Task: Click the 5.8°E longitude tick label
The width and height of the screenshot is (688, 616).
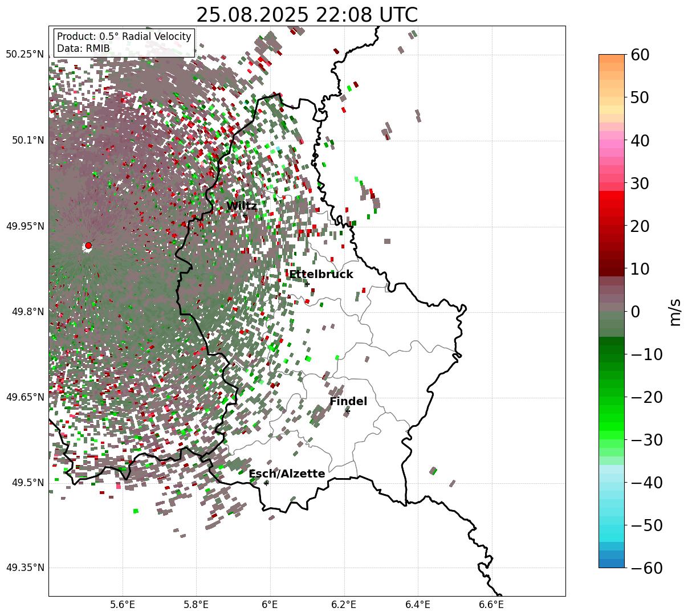Action: 196,605
